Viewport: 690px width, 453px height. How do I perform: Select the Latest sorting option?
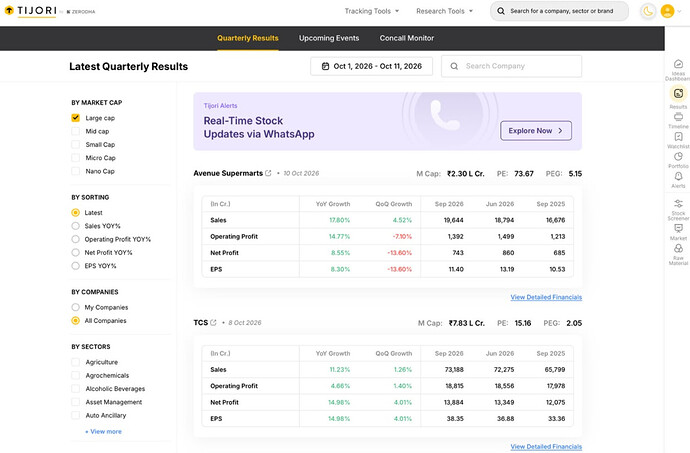coord(76,213)
